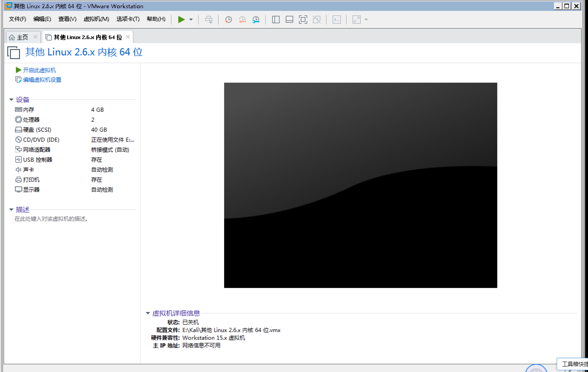Click the revert to snapshot icon

242,20
